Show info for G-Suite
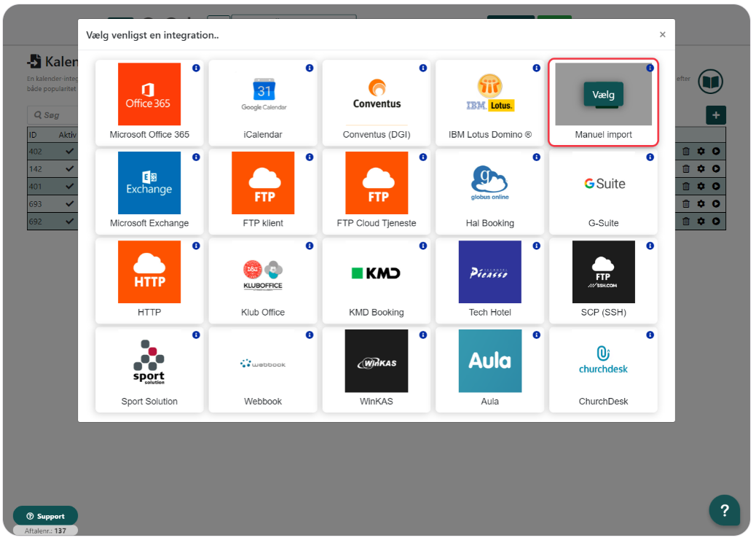 650,157
